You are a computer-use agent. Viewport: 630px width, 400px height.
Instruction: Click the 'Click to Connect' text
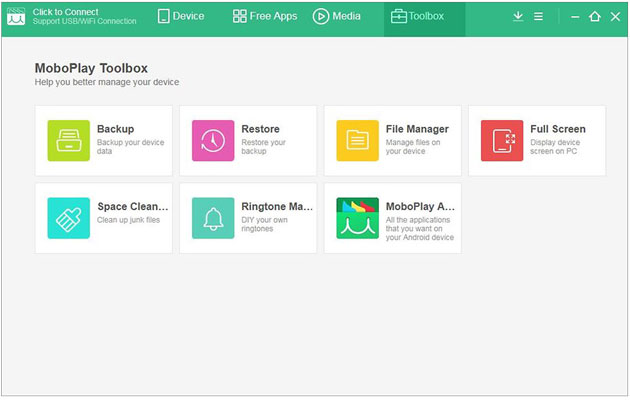(x=65, y=12)
